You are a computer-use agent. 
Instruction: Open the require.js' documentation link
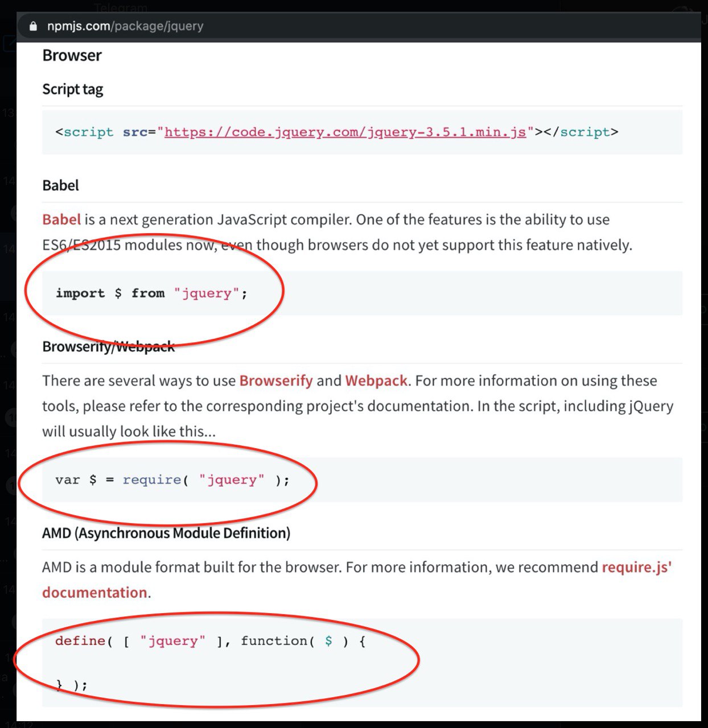pos(357,580)
